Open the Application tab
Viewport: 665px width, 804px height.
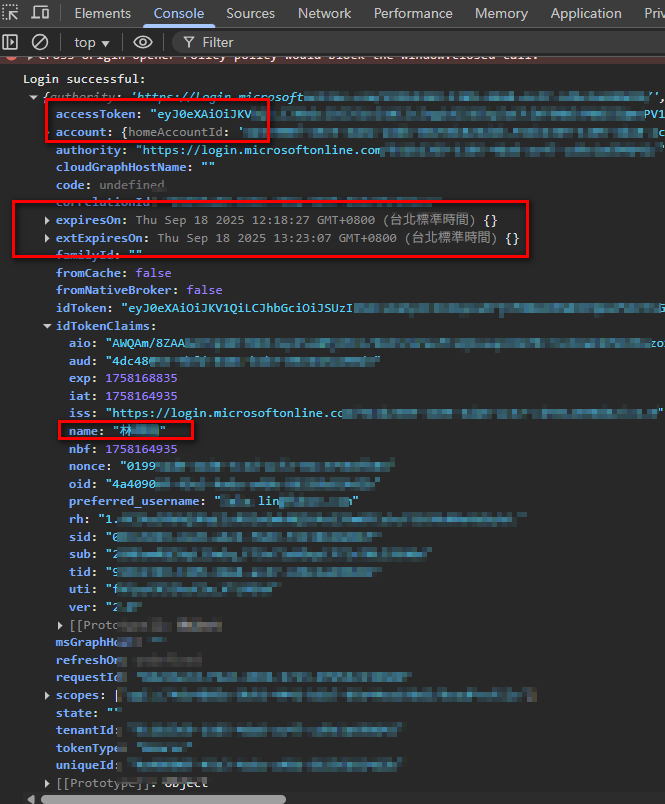(x=586, y=13)
